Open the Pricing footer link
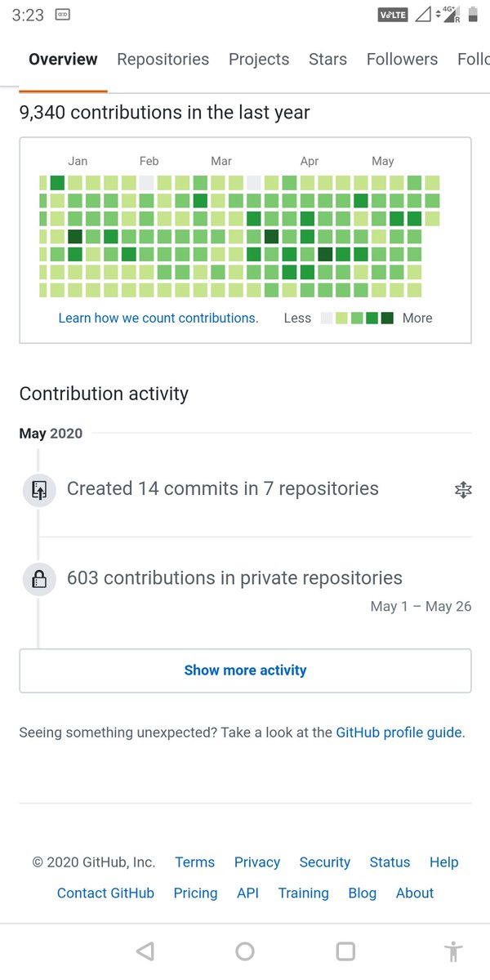Image resolution: width=490 pixels, height=980 pixels. tap(195, 893)
